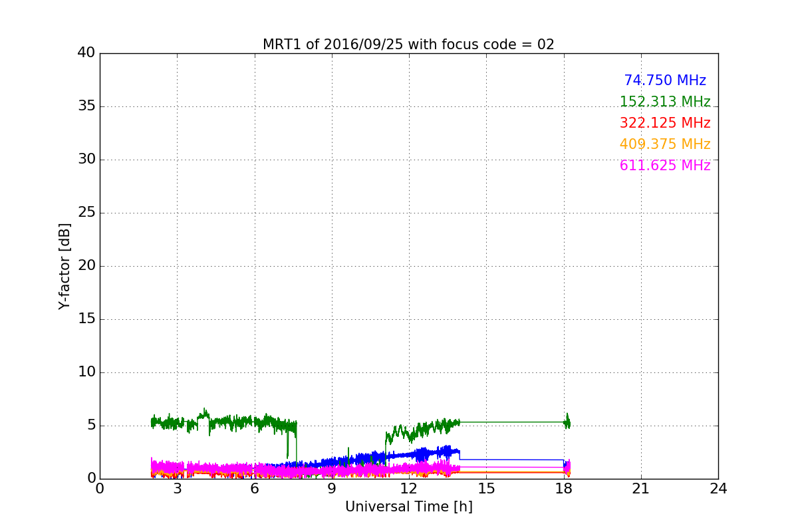
Task: Click y-axis tick label 15
Action: pos(86,319)
